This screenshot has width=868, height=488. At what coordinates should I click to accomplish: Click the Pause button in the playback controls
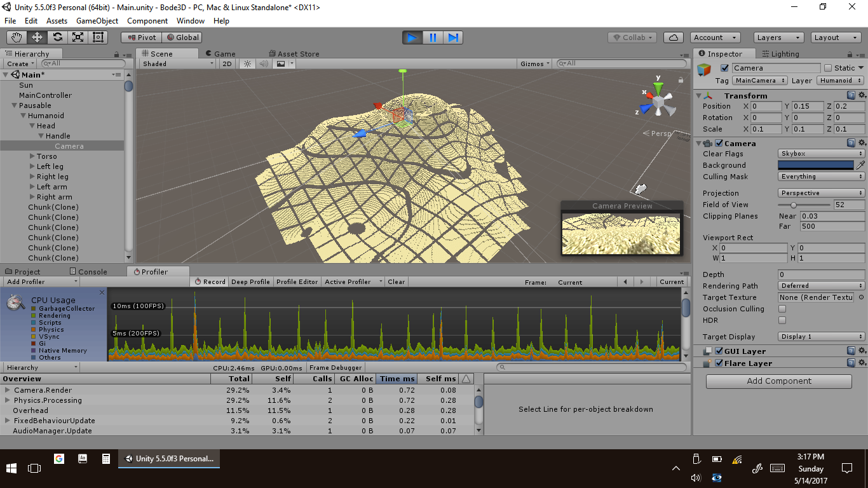click(433, 37)
